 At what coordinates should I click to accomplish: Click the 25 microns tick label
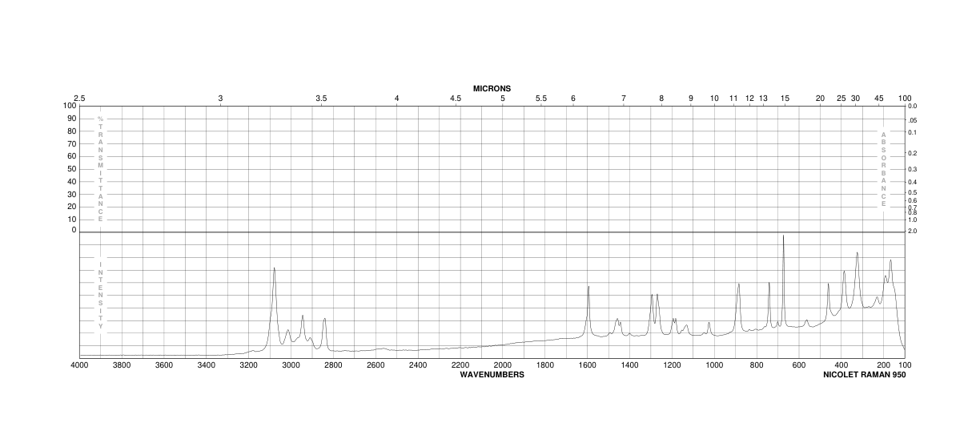[x=841, y=99]
